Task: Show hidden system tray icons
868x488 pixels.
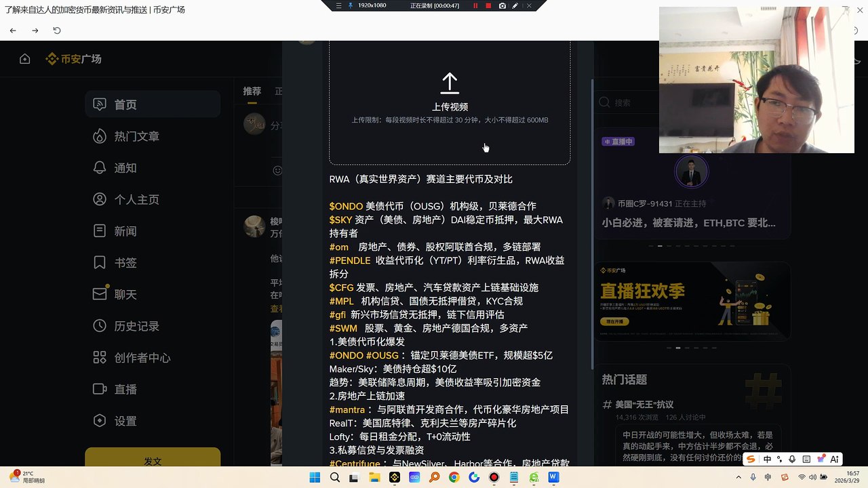Action: pos(737,477)
